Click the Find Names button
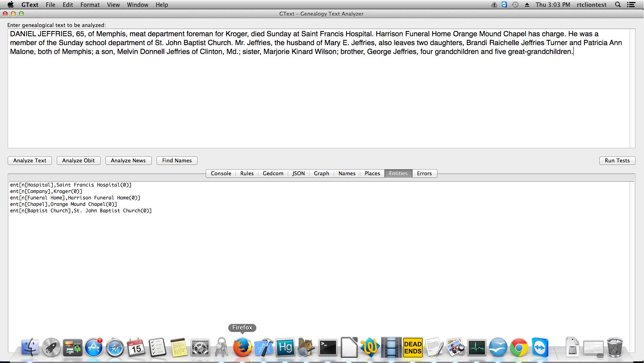 click(177, 160)
